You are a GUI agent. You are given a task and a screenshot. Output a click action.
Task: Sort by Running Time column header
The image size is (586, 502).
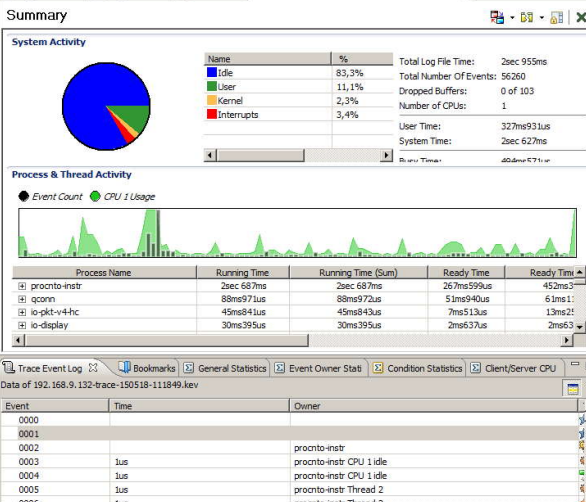pyautogui.click(x=243, y=272)
